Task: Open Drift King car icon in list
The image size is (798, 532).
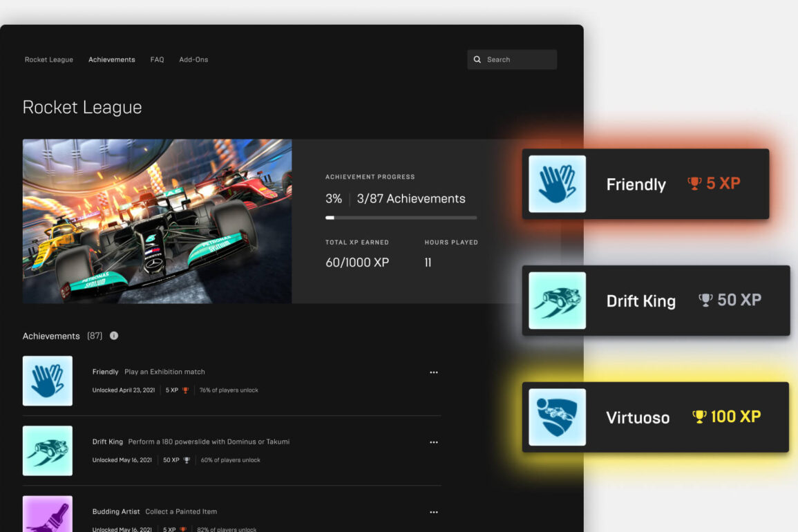Action: (x=48, y=450)
